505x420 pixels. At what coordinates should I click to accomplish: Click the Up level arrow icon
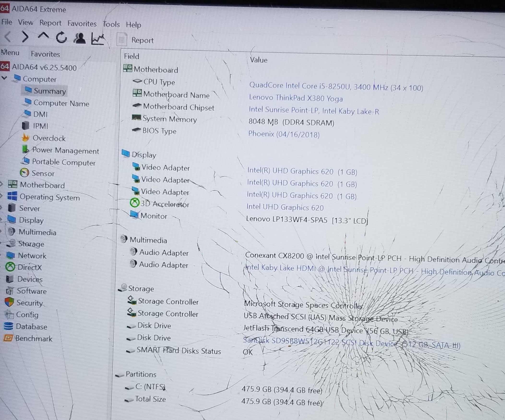click(43, 36)
